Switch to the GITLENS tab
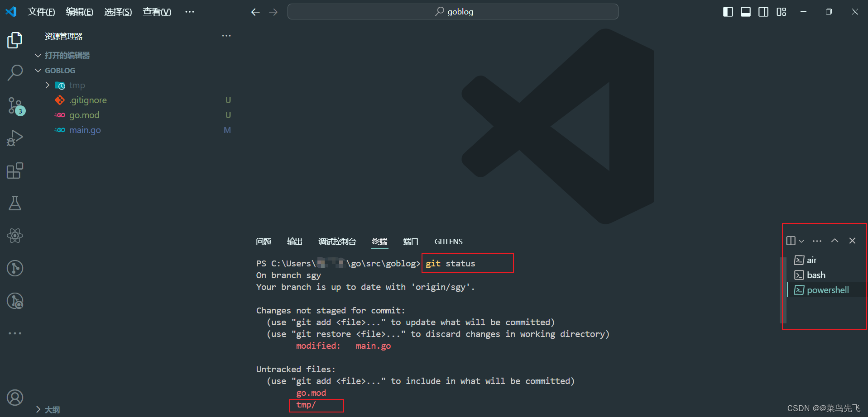 point(449,242)
